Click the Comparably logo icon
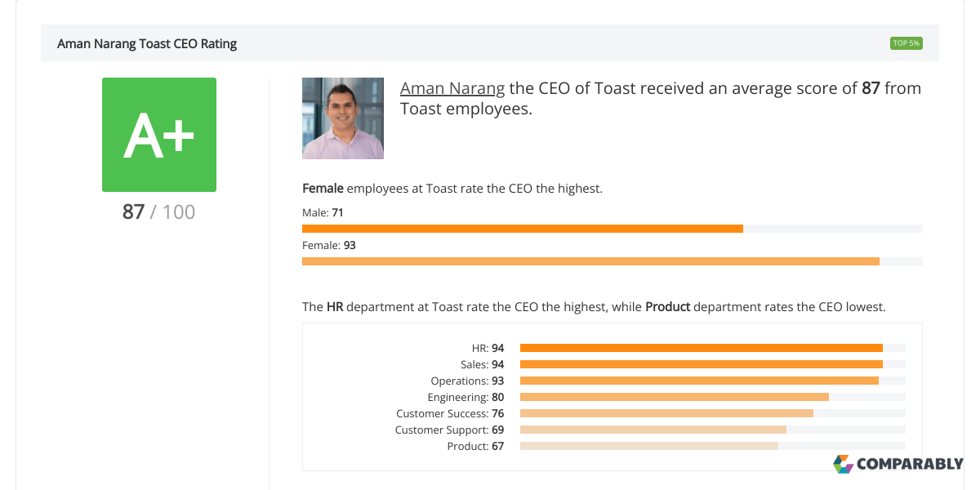Image resolution: width=980 pixels, height=490 pixels. 844,465
